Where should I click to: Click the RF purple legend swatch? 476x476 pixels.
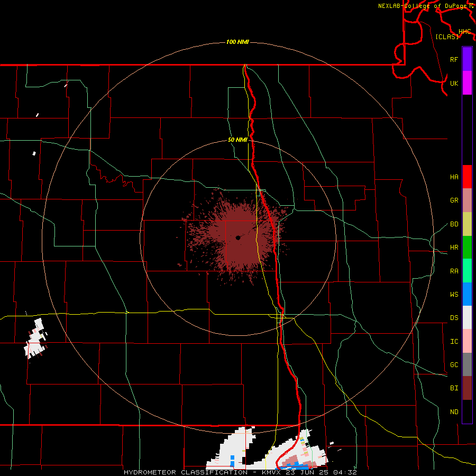(x=467, y=59)
